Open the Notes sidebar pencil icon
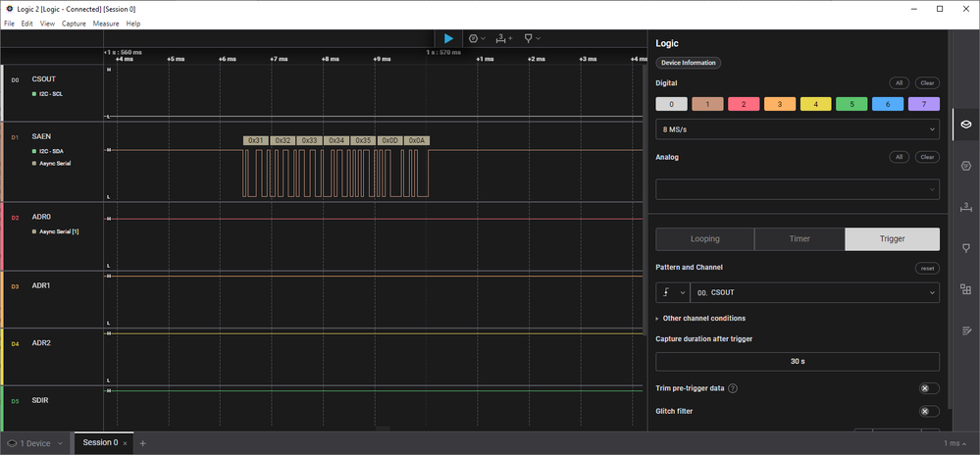The height and width of the screenshot is (455, 980). 965,330
